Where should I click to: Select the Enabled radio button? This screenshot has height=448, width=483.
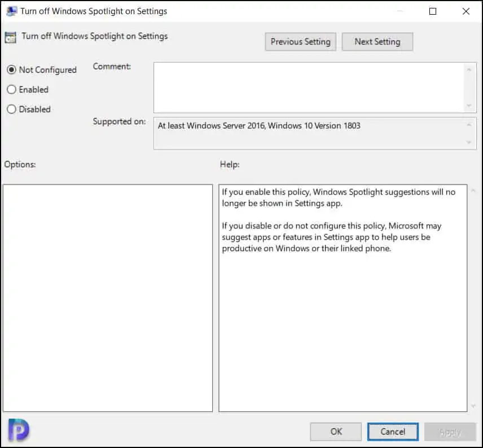coord(11,90)
